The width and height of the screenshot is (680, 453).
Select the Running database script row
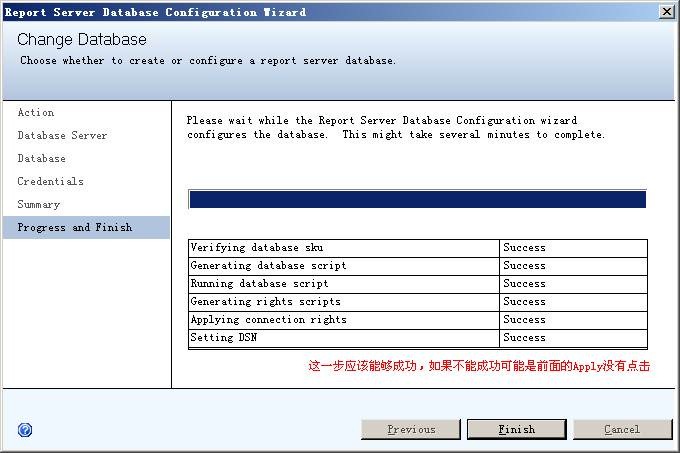pos(259,284)
